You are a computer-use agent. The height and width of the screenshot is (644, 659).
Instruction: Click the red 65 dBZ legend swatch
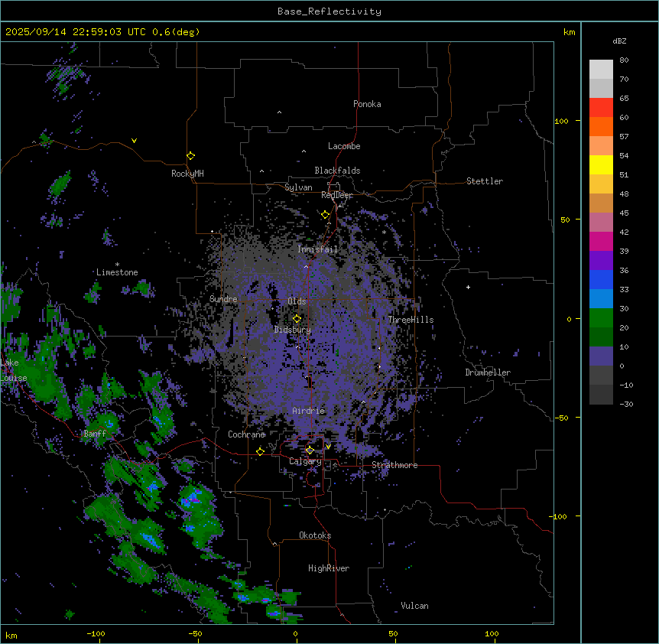point(601,107)
